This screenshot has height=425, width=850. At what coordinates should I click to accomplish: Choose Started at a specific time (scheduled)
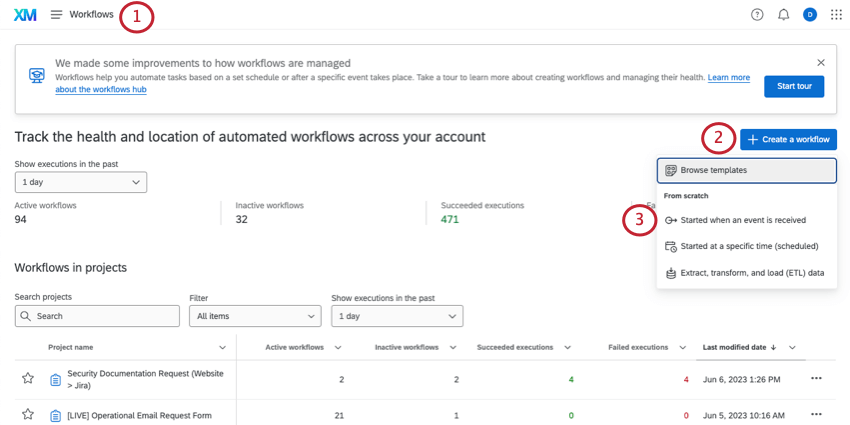point(748,246)
